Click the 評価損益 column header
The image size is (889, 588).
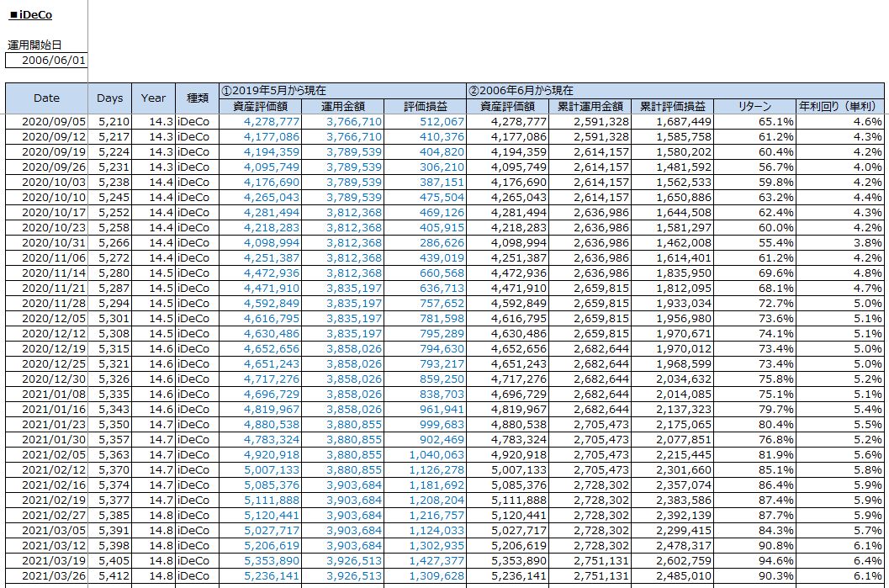coord(425,107)
